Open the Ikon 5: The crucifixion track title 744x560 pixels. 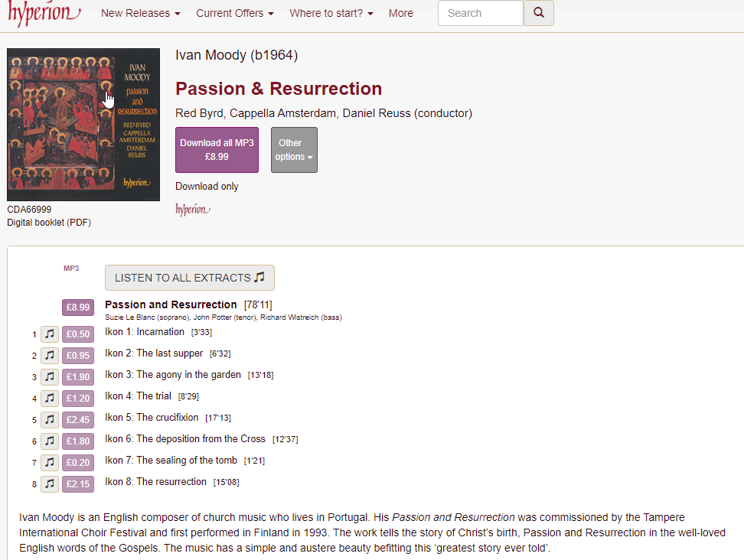(x=152, y=417)
